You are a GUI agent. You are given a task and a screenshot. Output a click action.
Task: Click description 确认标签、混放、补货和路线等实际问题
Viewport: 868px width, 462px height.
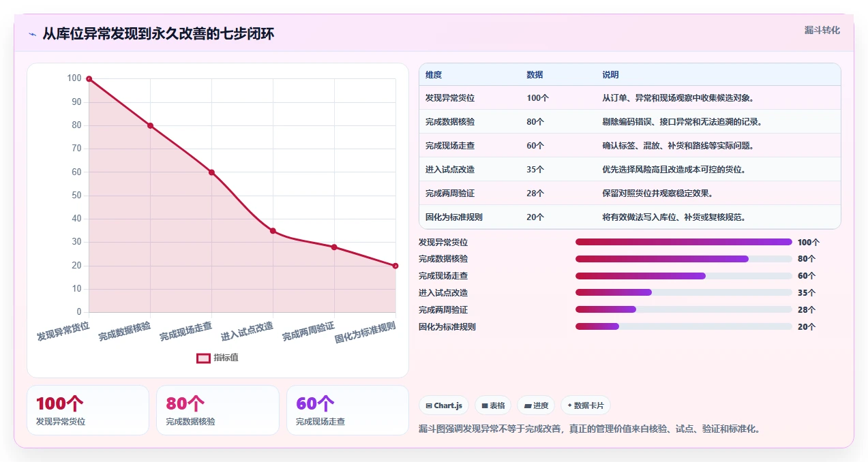pyautogui.click(x=678, y=146)
